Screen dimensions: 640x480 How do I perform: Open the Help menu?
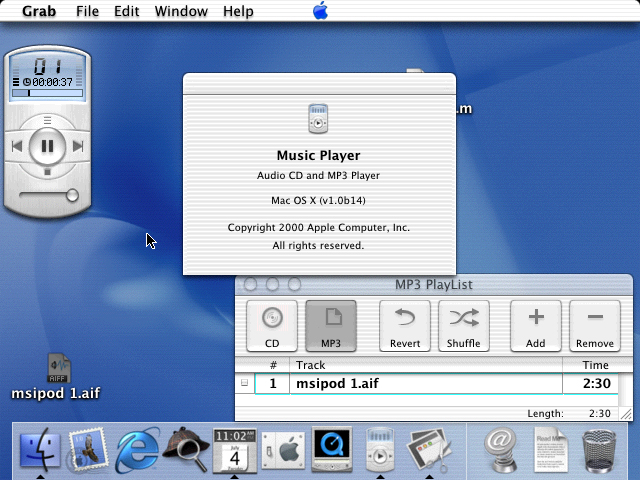[x=238, y=11]
